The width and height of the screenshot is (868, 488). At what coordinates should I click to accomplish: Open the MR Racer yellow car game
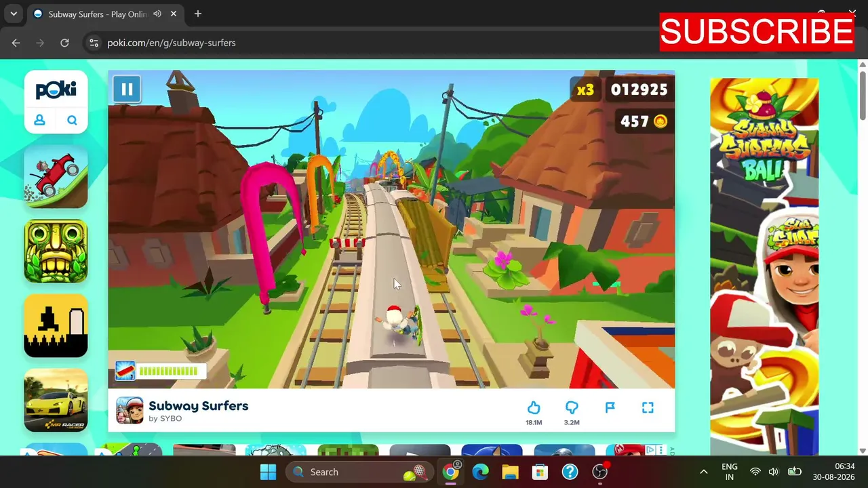pos(56,400)
